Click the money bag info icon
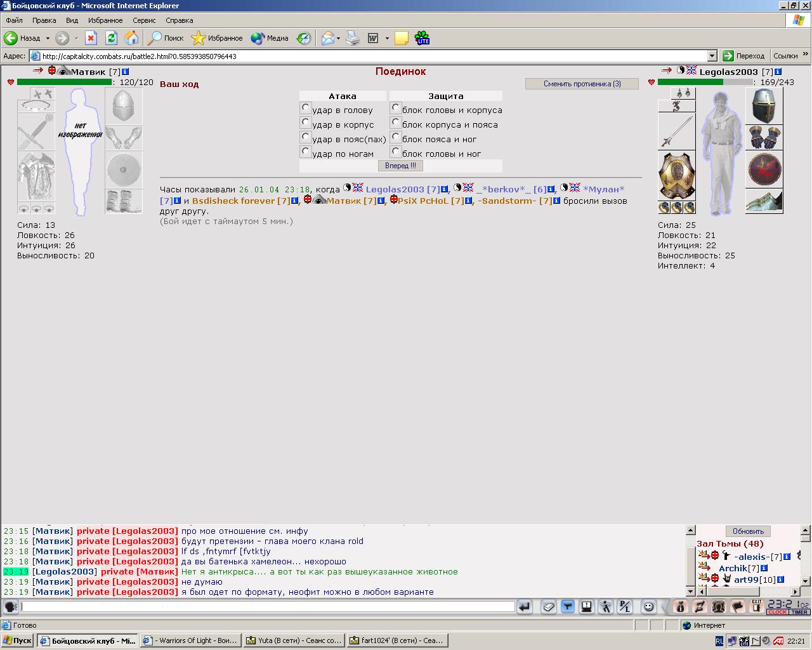This screenshot has height=650, width=812. tap(680, 607)
